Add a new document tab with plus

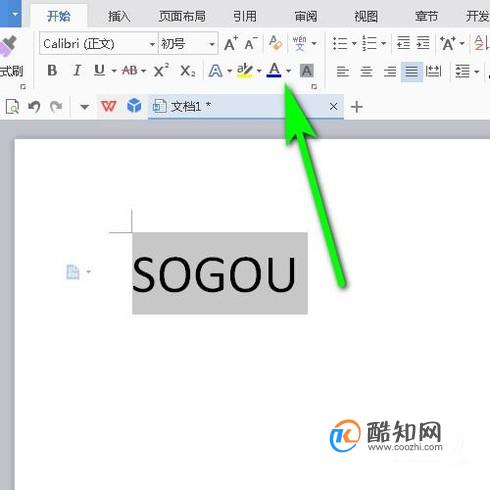click(x=357, y=107)
